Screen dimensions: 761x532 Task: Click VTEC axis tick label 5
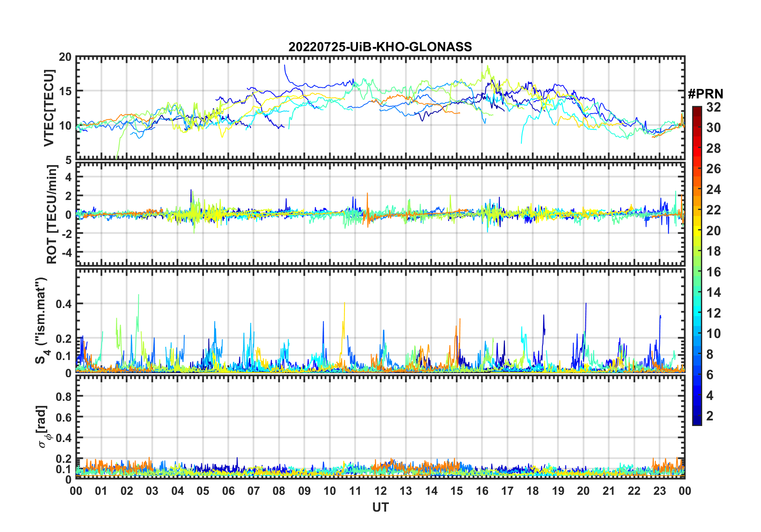point(68,160)
